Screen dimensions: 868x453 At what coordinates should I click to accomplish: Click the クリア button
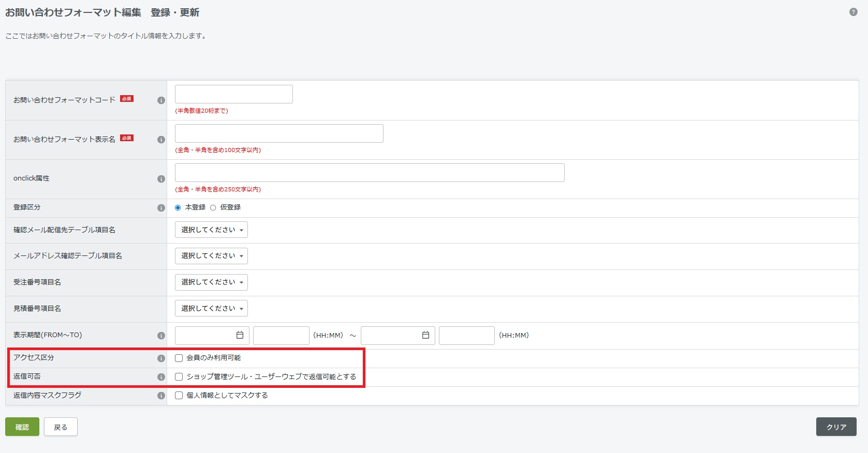[836, 427]
